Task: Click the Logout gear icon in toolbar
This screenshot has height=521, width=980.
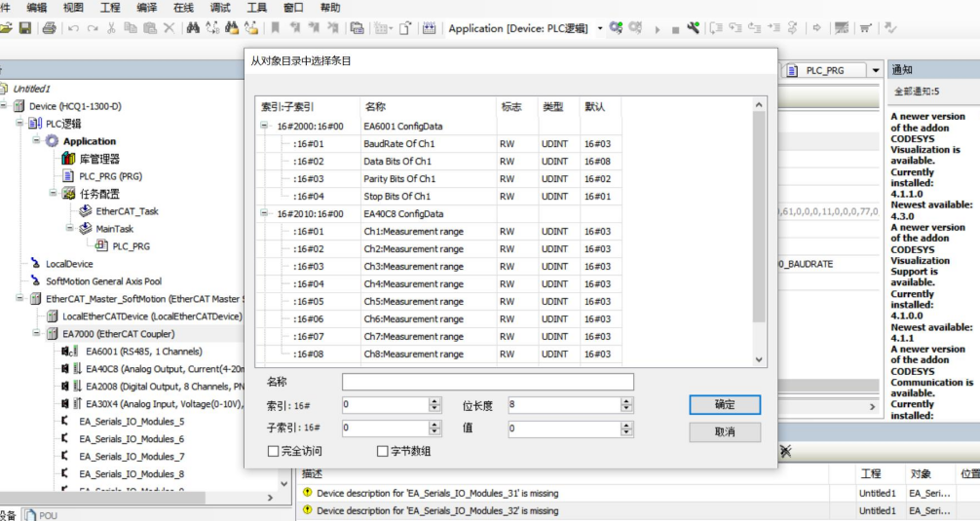Action: click(x=635, y=28)
